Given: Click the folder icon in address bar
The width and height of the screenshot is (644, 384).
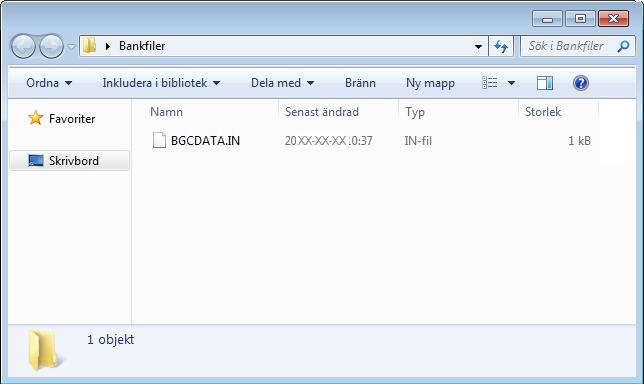Looking at the screenshot, I should tap(89, 46).
